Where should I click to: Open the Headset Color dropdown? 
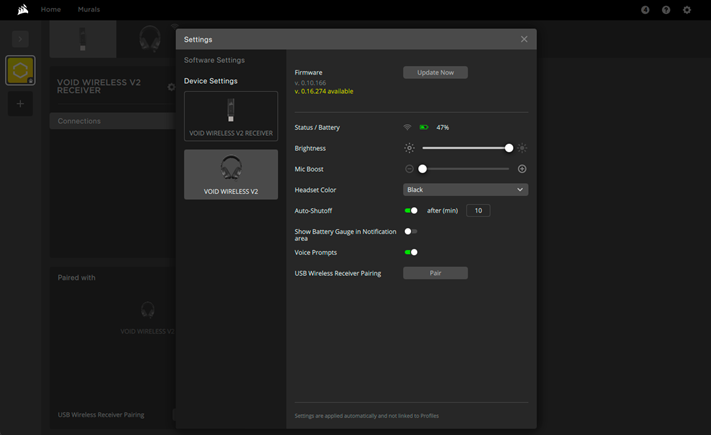(x=465, y=190)
